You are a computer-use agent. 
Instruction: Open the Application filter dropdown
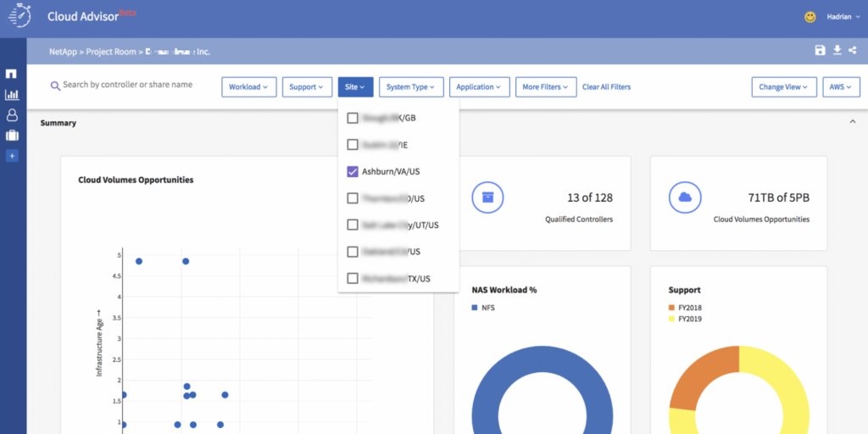pos(480,87)
